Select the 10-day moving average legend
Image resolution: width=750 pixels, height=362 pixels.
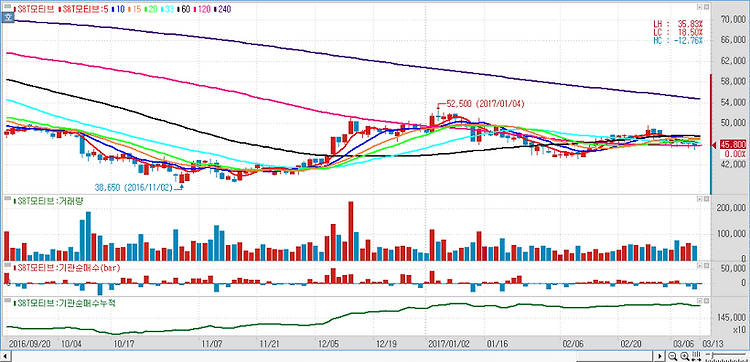point(118,9)
